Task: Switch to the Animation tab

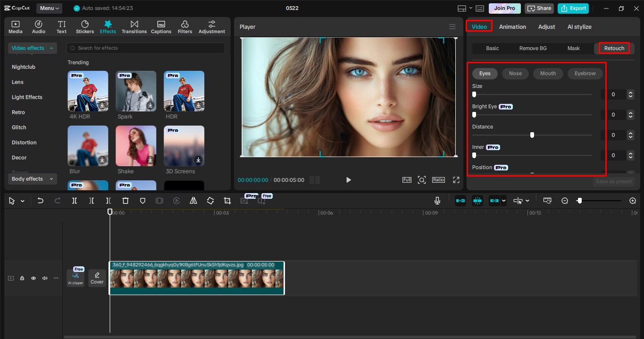Action: tap(512, 26)
